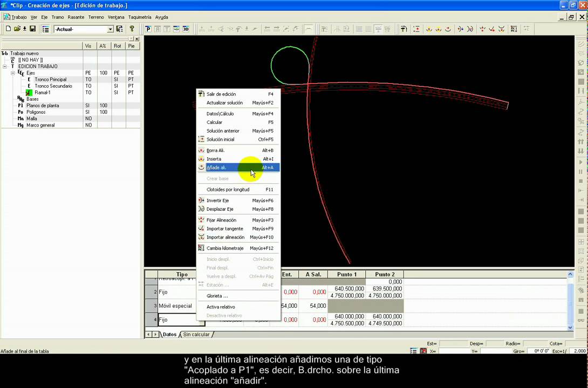The height and width of the screenshot is (388, 588).
Task: Click the Tipo column header in table
Action: pyautogui.click(x=182, y=274)
